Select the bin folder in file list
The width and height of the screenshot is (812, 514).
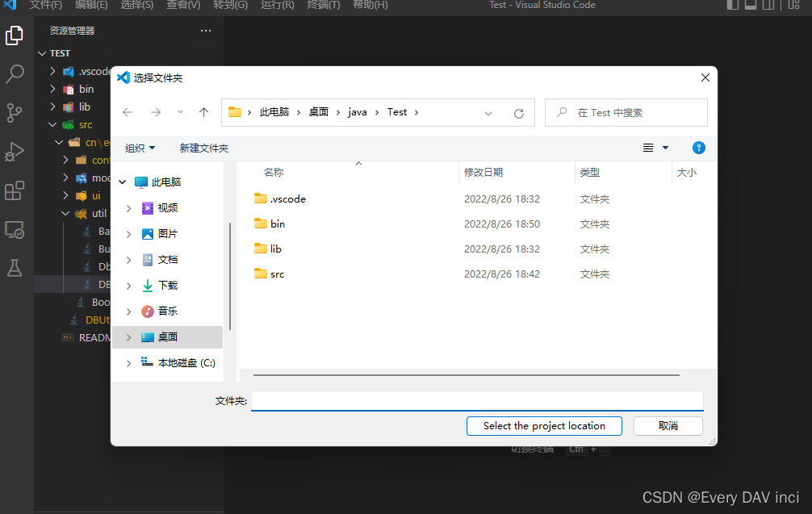(x=270, y=224)
